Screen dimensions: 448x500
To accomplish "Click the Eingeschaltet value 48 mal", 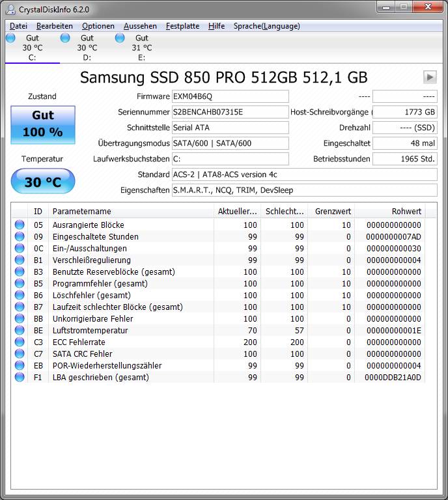I will coord(405,143).
